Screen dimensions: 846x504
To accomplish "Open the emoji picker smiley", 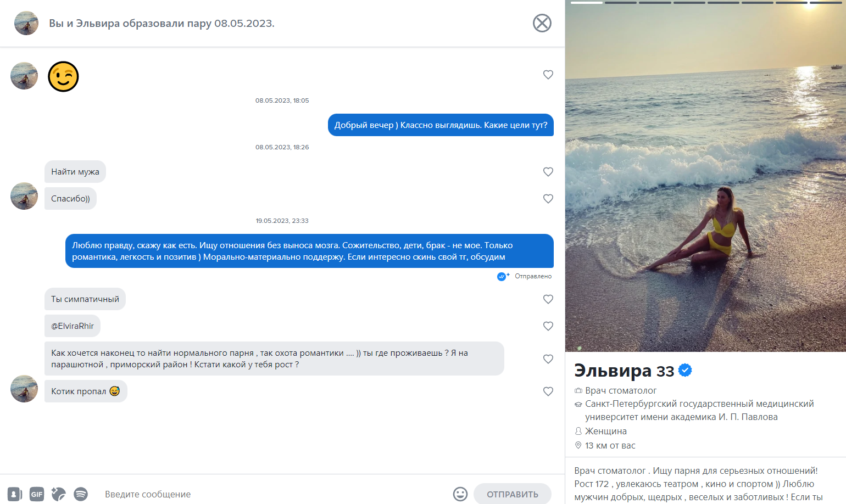I will (460, 494).
